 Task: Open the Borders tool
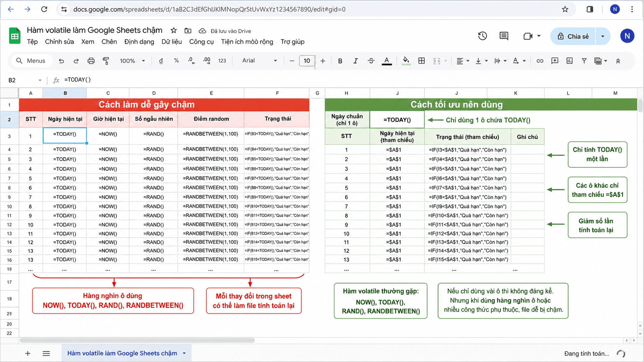click(422, 61)
